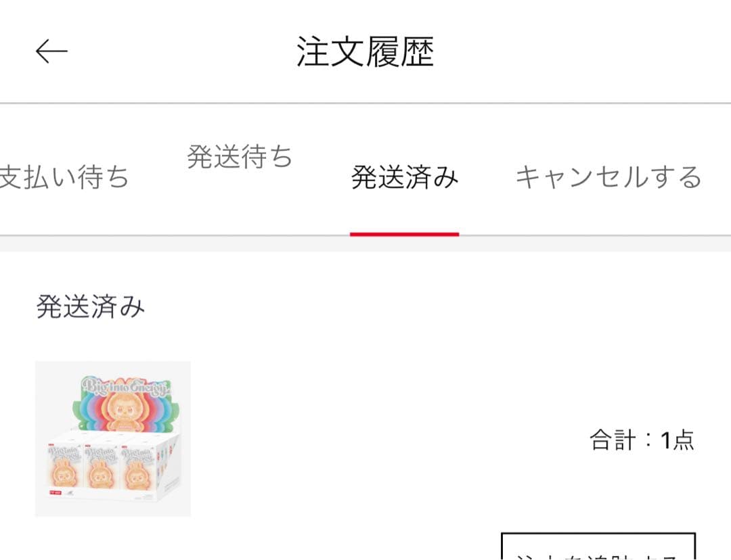Click the 注文履歴 page title
Viewport: 731px width, 560px height.
pyautogui.click(x=365, y=51)
